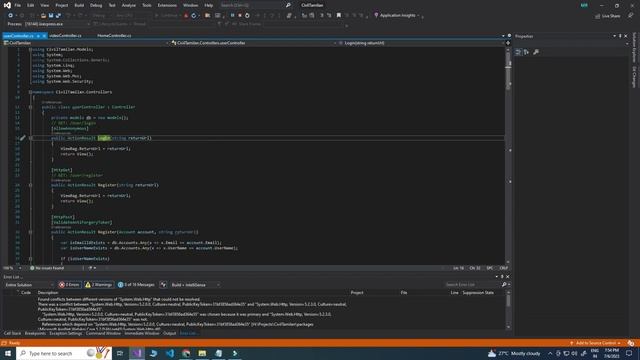Screen dimensions: 640x360
Task: Click the Windows taskbar search box
Action: pyautogui.click(x=64, y=353)
